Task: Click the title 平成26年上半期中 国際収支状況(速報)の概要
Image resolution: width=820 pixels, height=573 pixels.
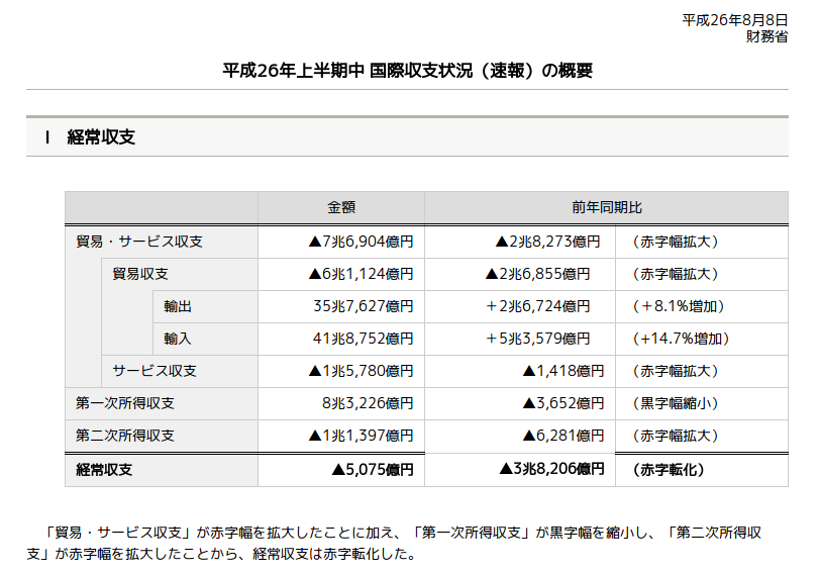Action: (x=407, y=70)
